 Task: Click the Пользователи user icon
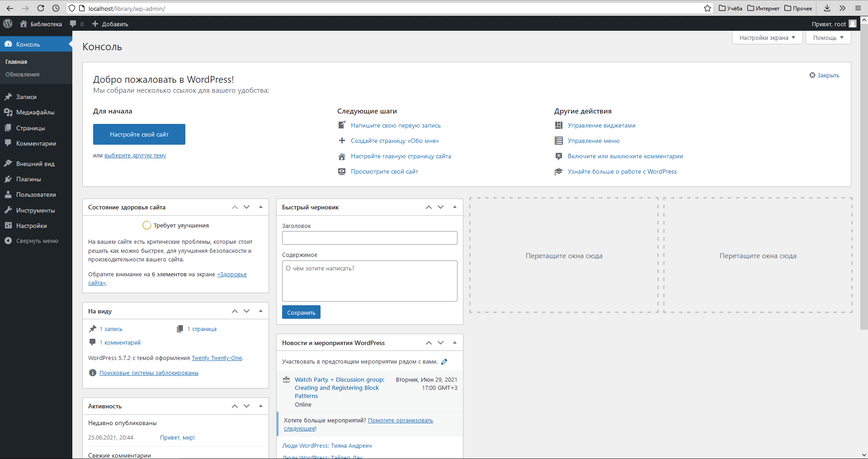pyautogui.click(x=8, y=194)
